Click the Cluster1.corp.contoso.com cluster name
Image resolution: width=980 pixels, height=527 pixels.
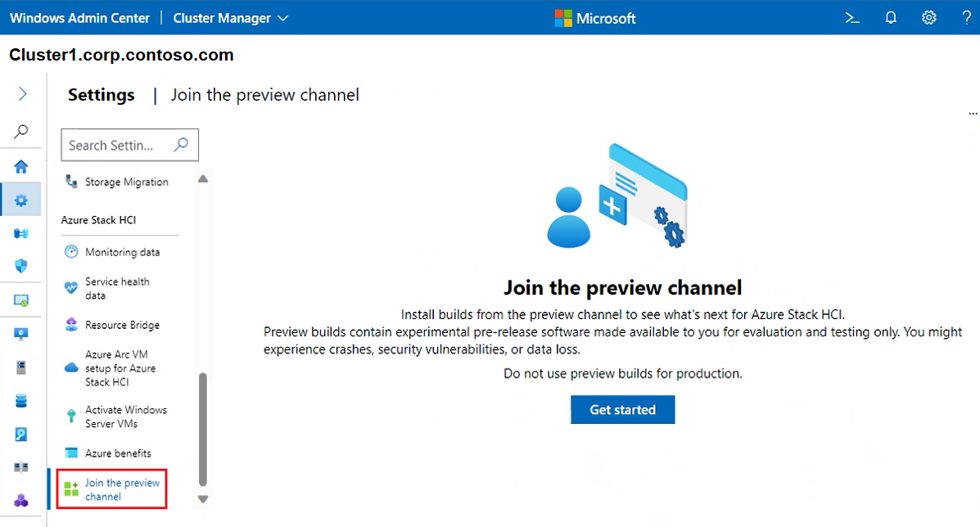pos(121,55)
